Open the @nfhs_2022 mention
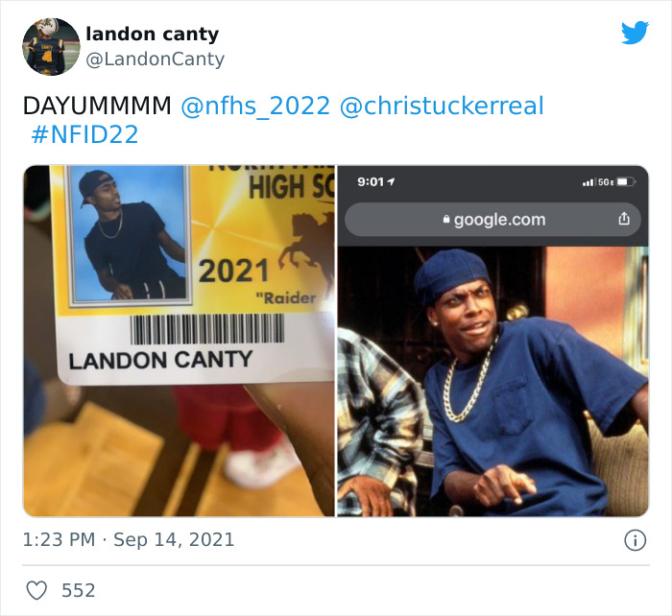The image size is (672, 616). click(255, 106)
